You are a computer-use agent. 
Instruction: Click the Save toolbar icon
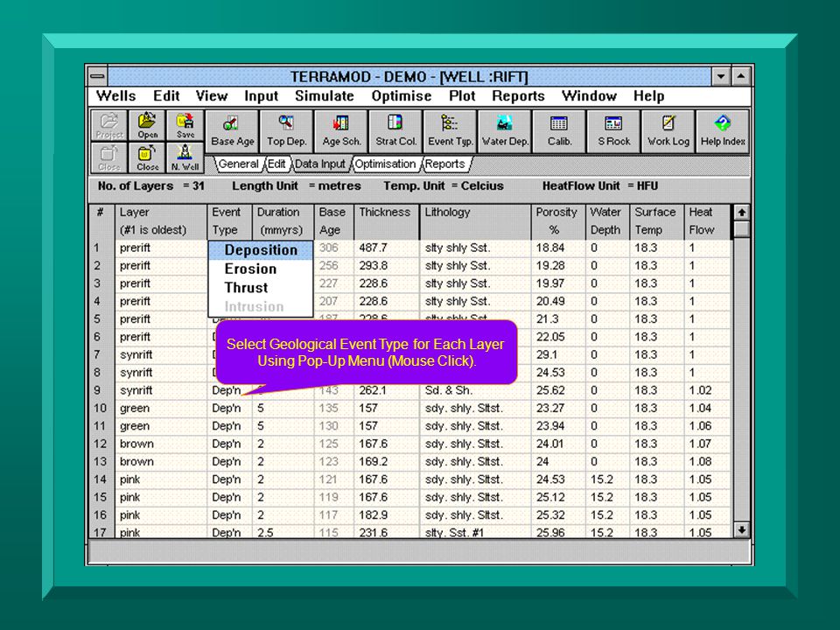[x=185, y=125]
